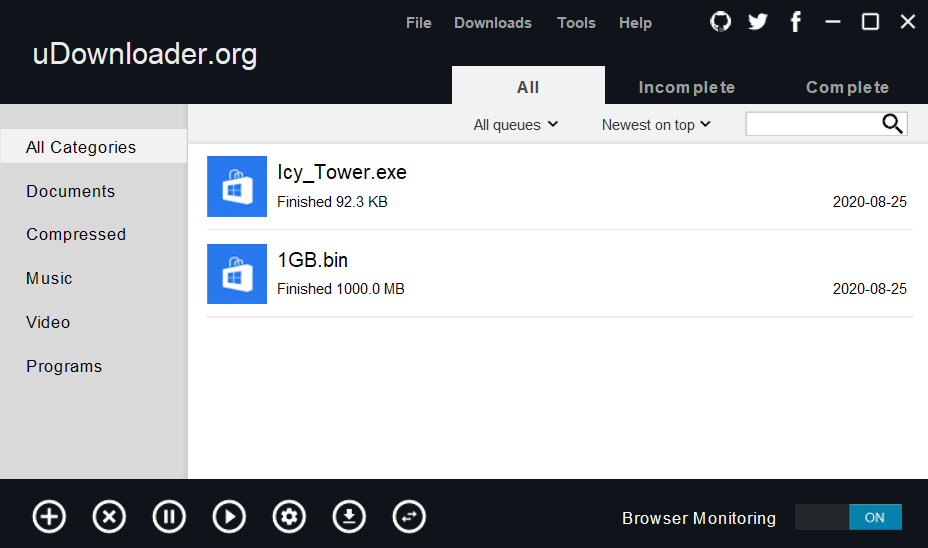
Task: Click inside the search text field
Action: (x=812, y=124)
